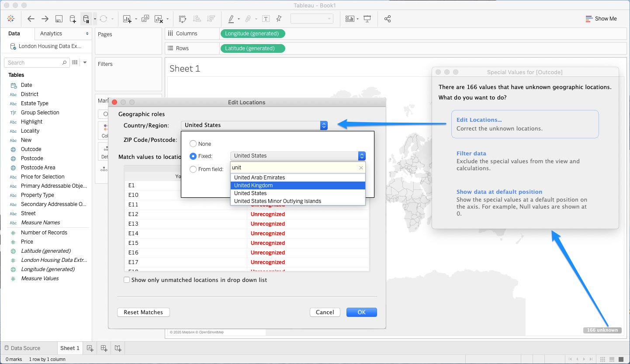Click the Cancel button

pos(325,312)
